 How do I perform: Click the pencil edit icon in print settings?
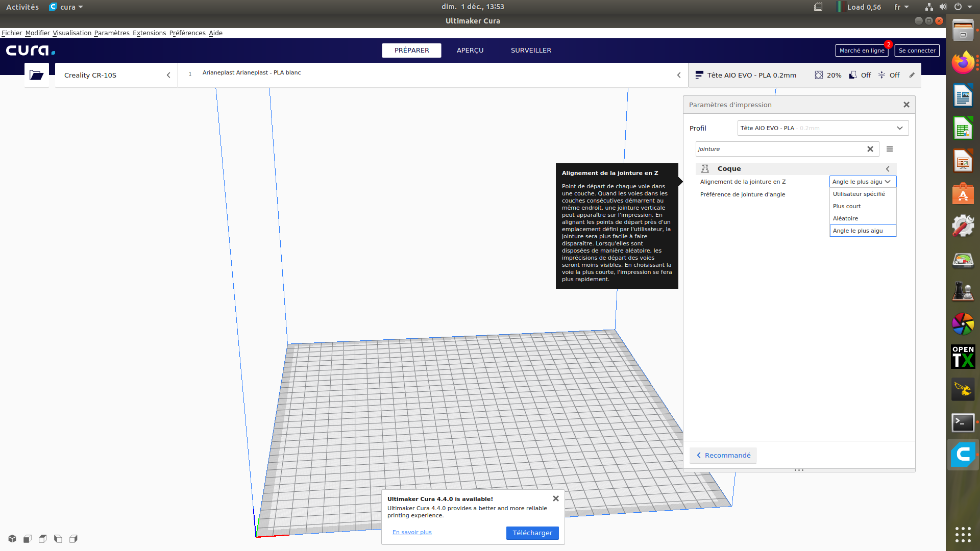click(912, 75)
